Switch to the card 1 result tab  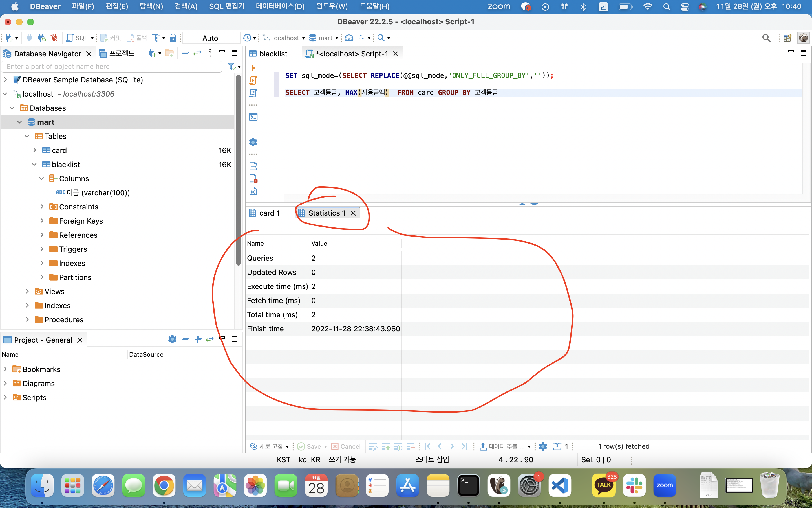270,213
